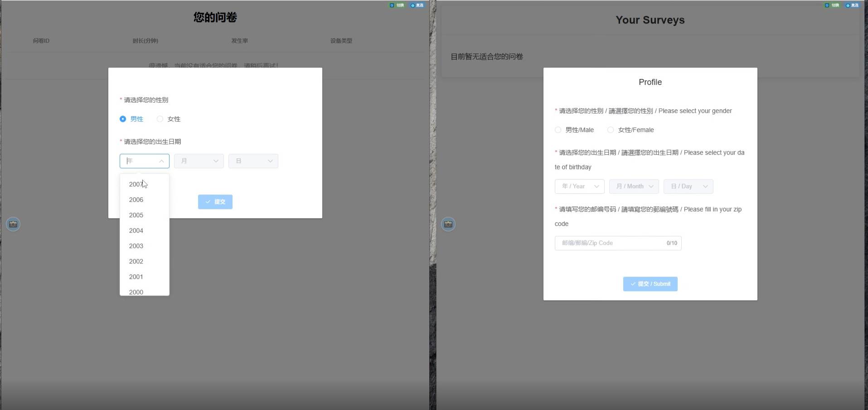This screenshot has width=868, height=410.
Task: Click the camera icon in right window
Action: click(x=448, y=224)
